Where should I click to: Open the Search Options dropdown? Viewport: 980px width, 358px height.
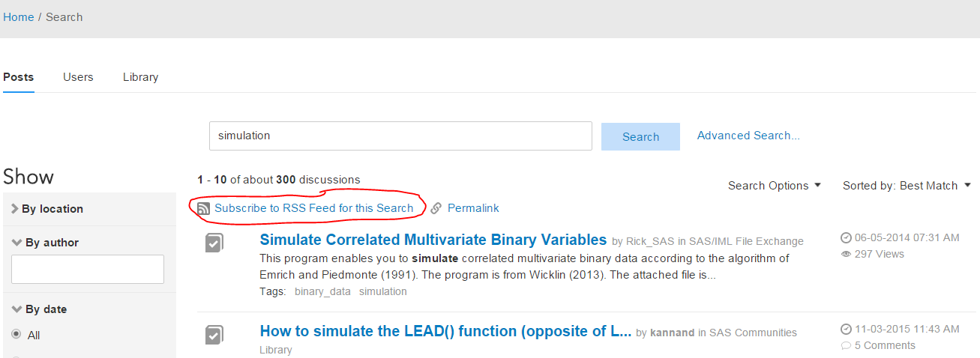[775, 186]
